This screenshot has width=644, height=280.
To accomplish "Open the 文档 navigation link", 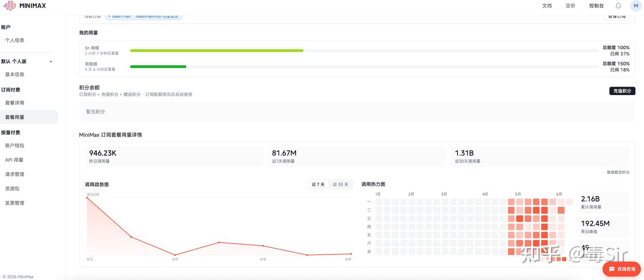I will pyautogui.click(x=547, y=6).
